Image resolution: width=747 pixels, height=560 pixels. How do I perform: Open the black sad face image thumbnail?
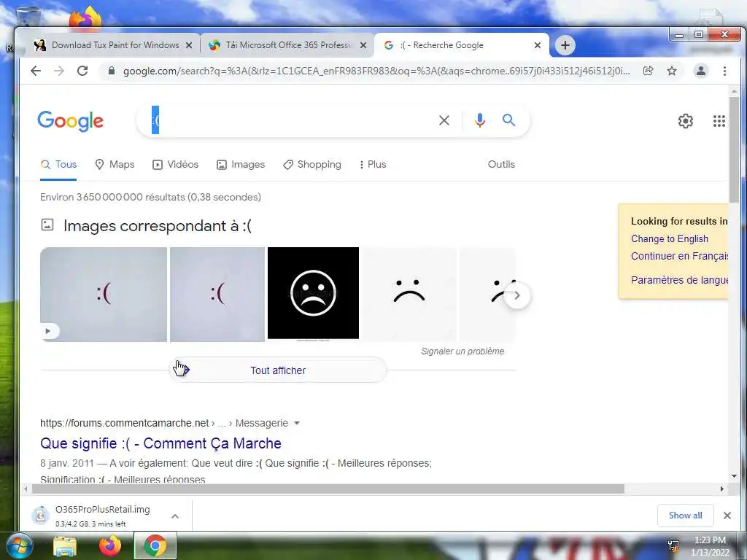[313, 293]
